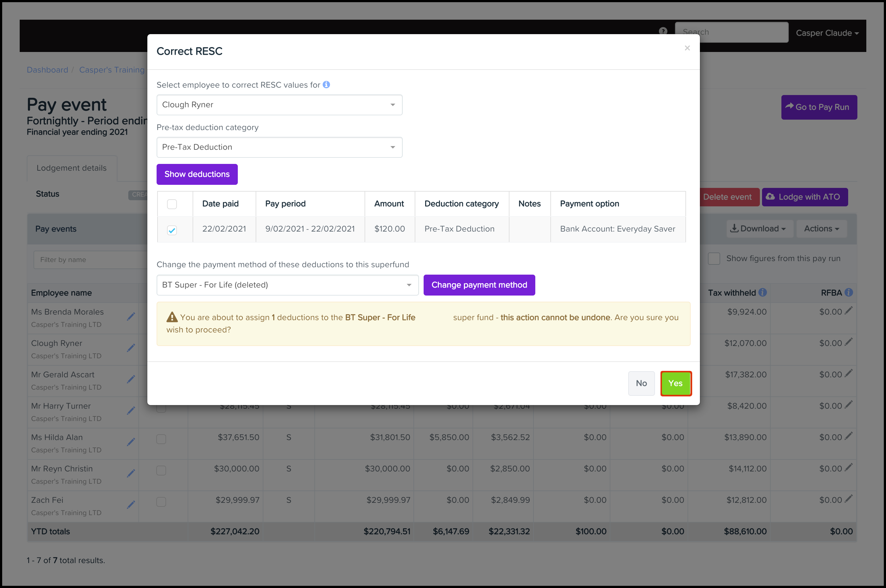Viewport: 886px width, 588px height.
Task: Select the Lodgement details tab
Action: point(71,168)
